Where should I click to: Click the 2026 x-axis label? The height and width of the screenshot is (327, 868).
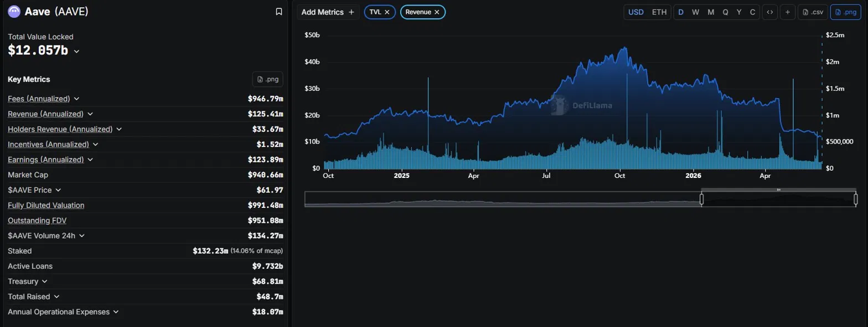(x=693, y=176)
